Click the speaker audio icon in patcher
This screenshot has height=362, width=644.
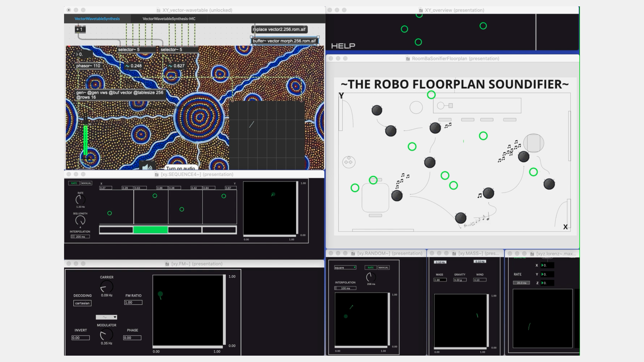(x=147, y=167)
